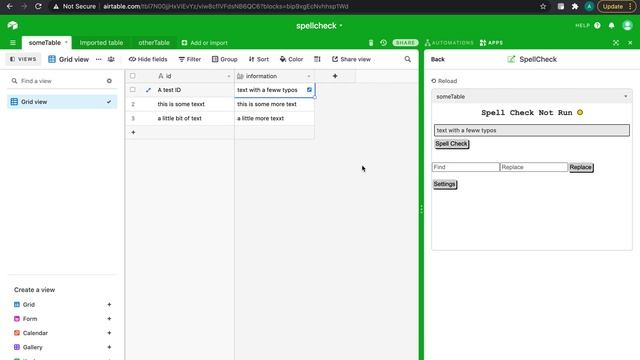
Task: Expand the A test ID record
Action: click(148, 90)
